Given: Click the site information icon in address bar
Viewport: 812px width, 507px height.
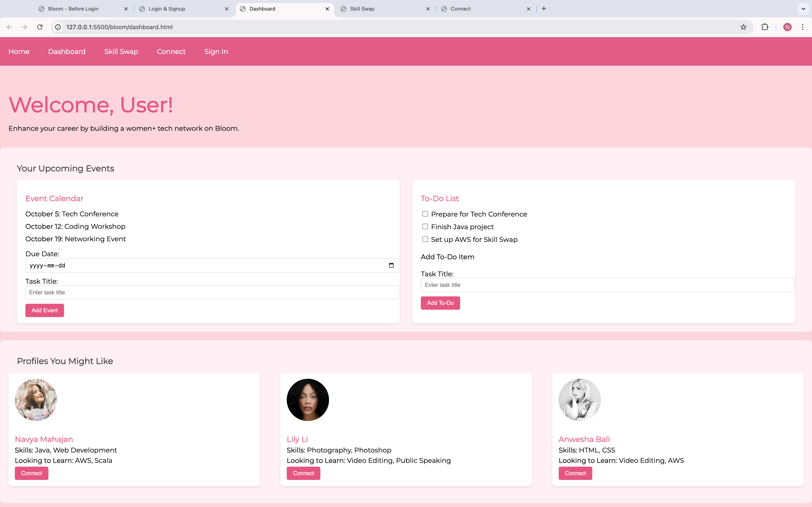Looking at the screenshot, I should point(58,27).
